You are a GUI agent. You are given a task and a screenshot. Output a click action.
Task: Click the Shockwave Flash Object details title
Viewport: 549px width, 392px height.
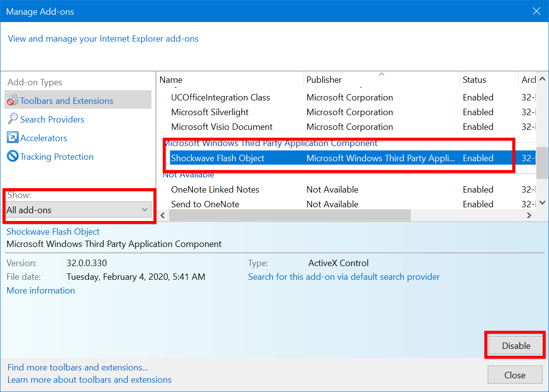(x=53, y=231)
